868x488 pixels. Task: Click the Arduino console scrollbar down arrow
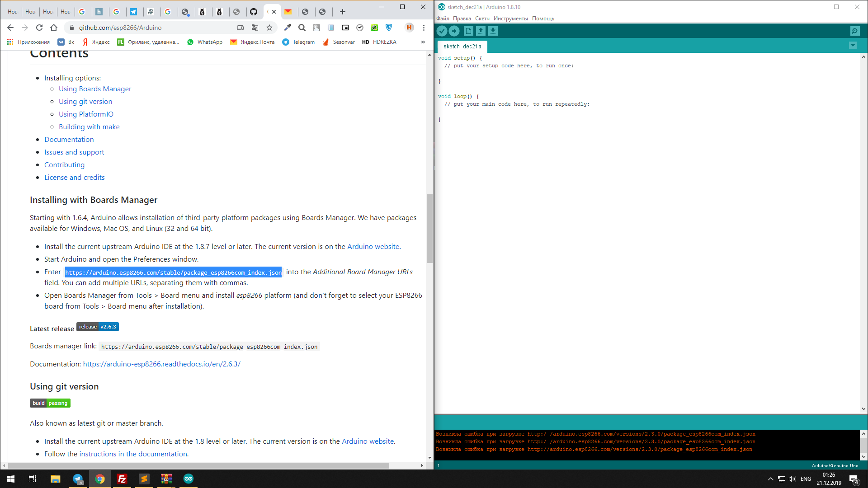(864, 457)
